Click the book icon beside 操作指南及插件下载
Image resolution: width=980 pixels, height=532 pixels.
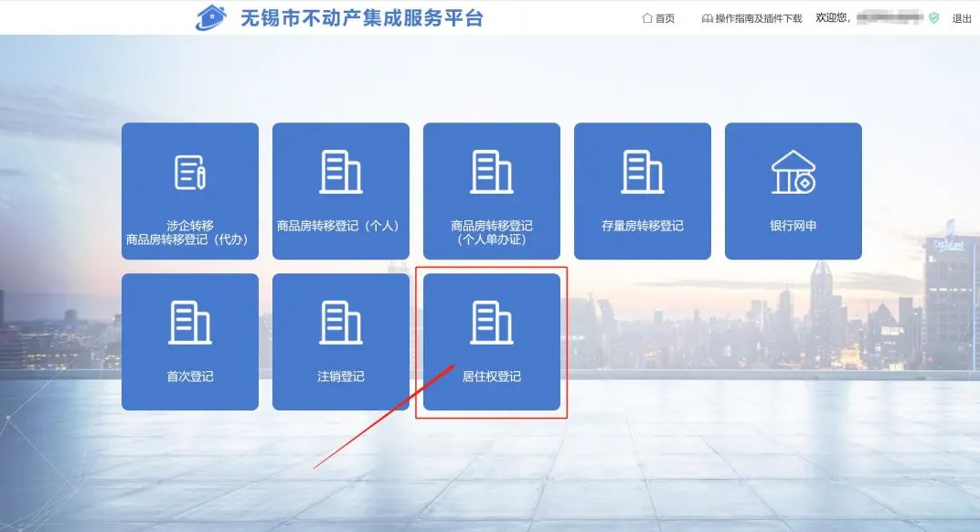[x=707, y=19]
